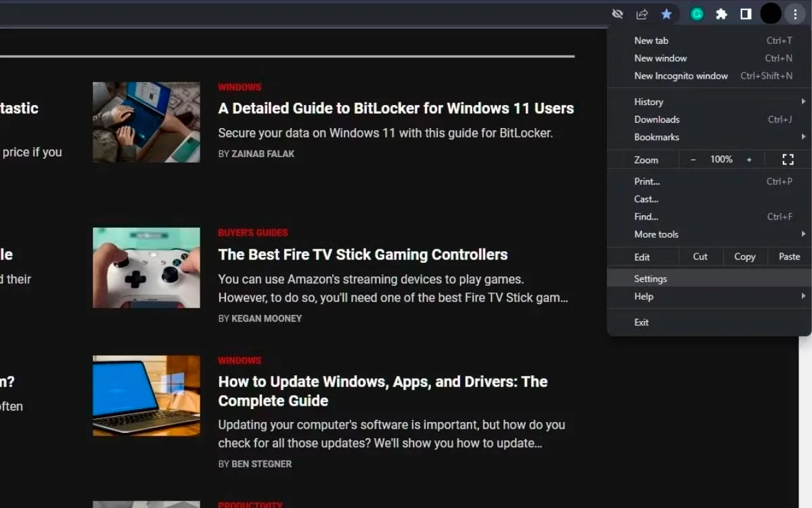
Task: Click the Copy button in Edit row
Action: pos(745,257)
